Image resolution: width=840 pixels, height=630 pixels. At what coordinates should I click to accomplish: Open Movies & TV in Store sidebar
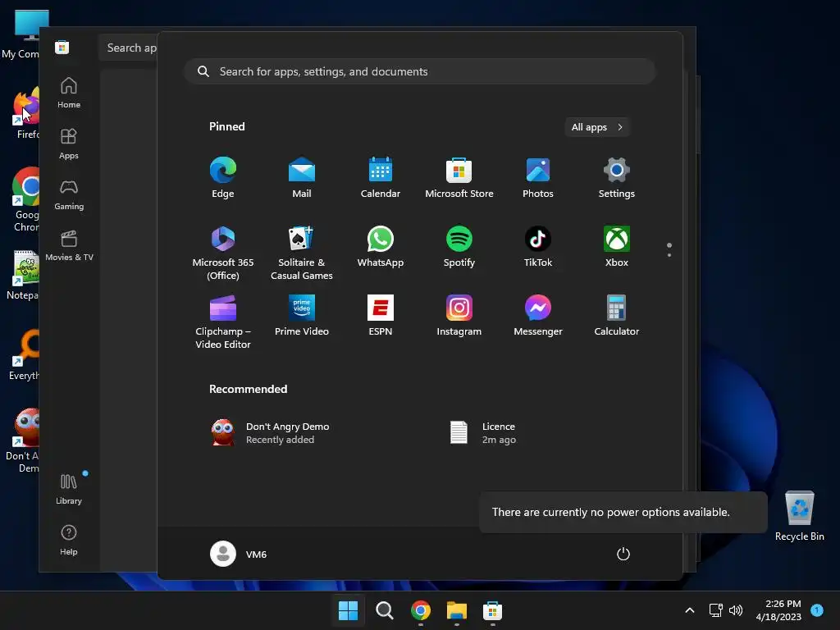(x=69, y=245)
